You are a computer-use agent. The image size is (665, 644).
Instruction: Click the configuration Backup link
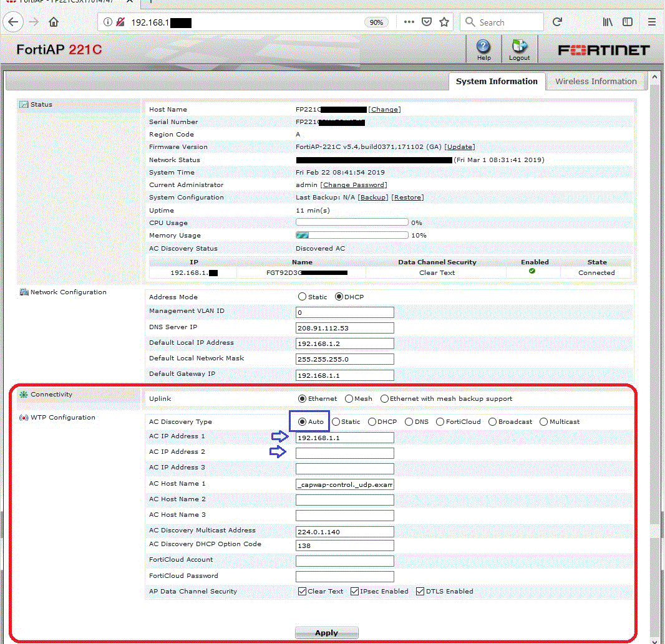pyautogui.click(x=373, y=198)
